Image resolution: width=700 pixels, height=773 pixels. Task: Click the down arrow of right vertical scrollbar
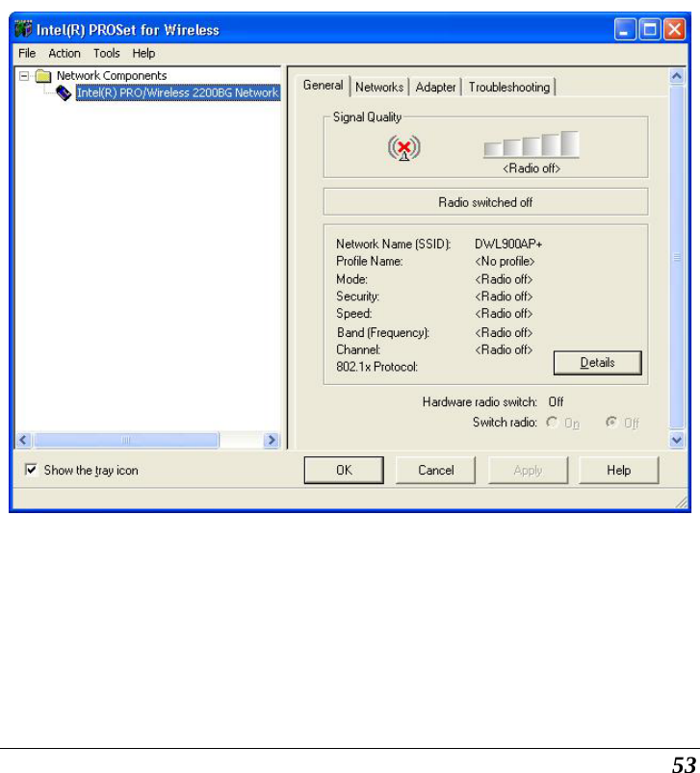point(677,440)
